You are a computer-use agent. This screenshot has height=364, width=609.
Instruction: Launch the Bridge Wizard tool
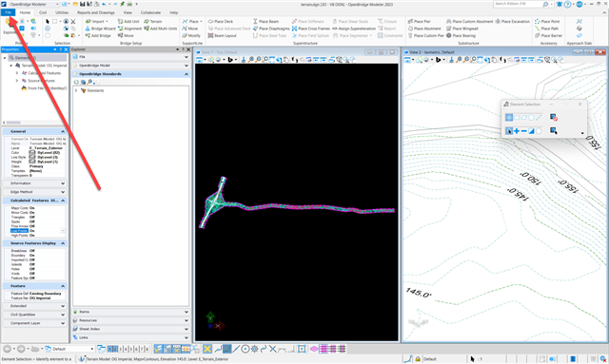pyautogui.click(x=100, y=29)
